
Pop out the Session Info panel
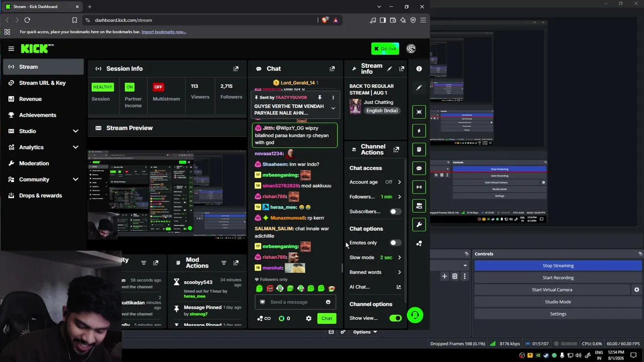[236, 69]
